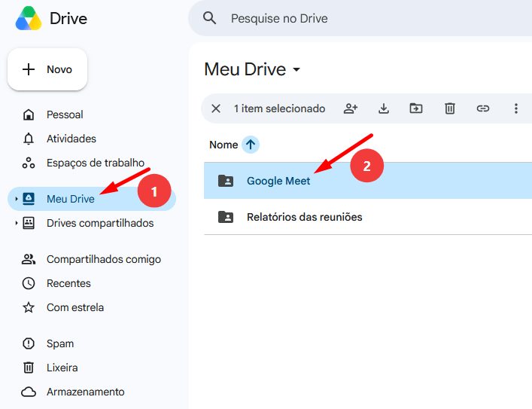The height and width of the screenshot is (409, 532).
Task: Open Atividades in the sidebar
Action: click(x=92, y=139)
